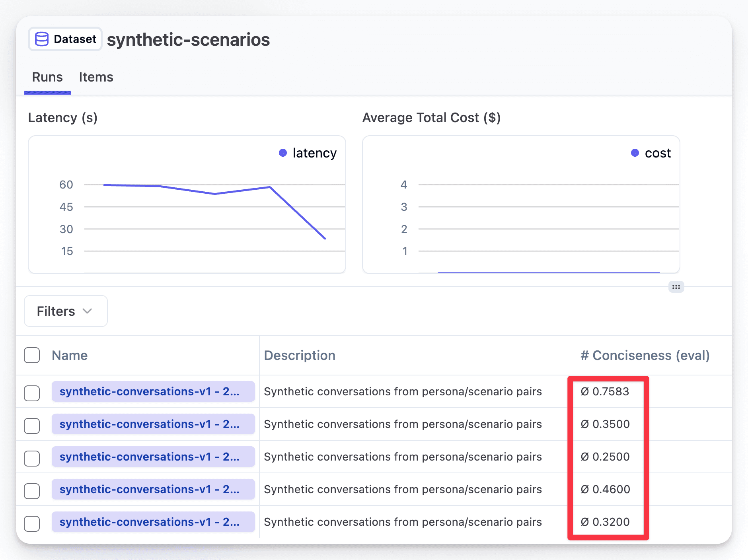
Task: Toggle the cost series via its legend label
Action: [658, 153]
